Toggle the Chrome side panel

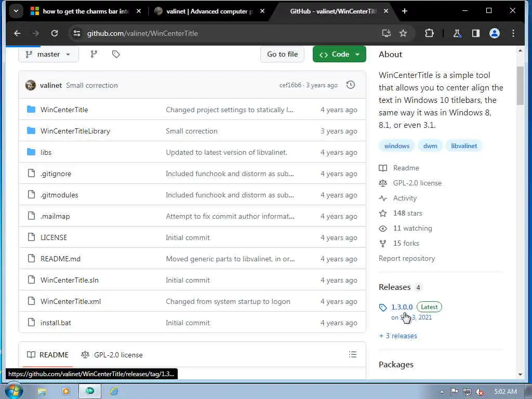(x=476, y=33)
